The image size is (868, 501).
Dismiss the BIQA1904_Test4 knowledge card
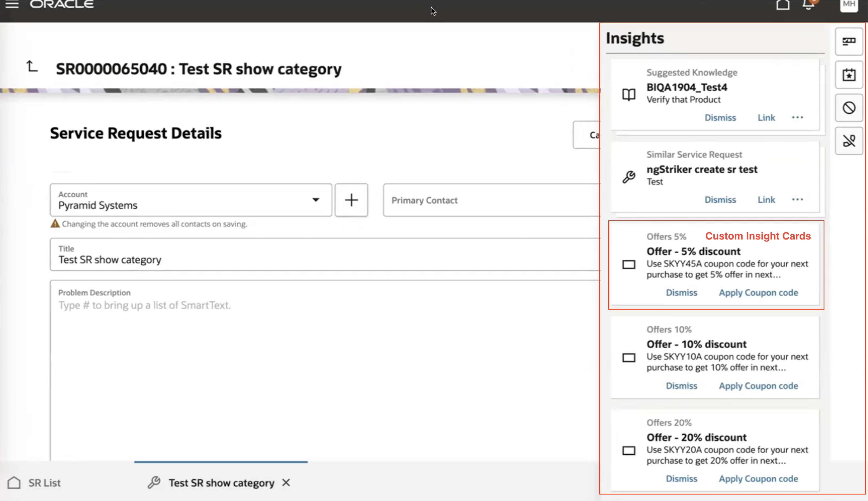[x=720, y=117]
